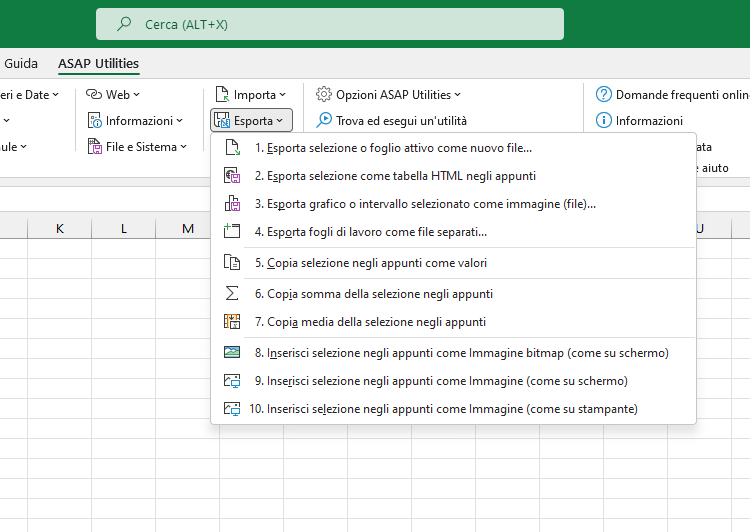Click Trova ed esegui un'utilità

[391, 121]
